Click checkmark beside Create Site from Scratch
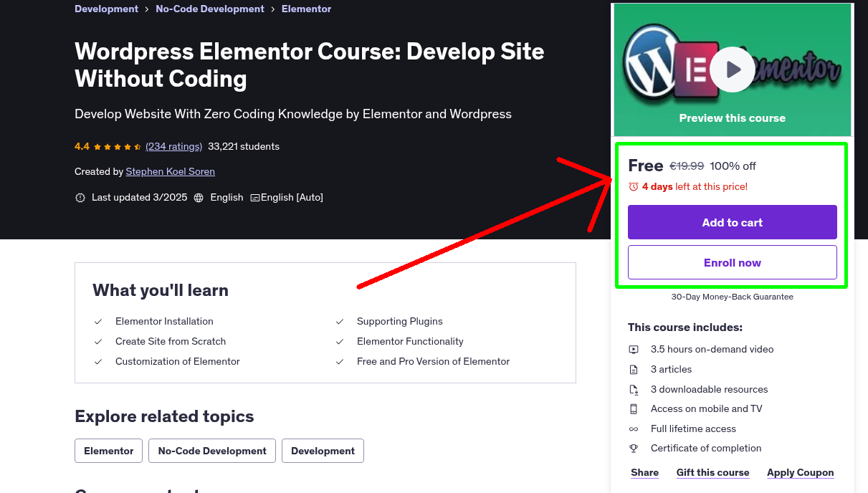The width and height of the screenshot is (868, 493). point(98,342)
